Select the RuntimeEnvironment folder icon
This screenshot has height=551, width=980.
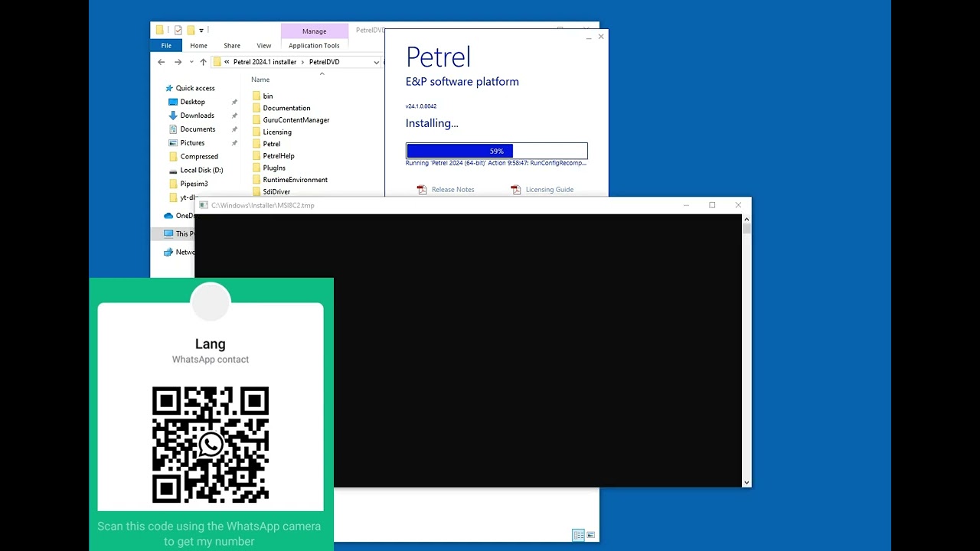tap(256, 180)
